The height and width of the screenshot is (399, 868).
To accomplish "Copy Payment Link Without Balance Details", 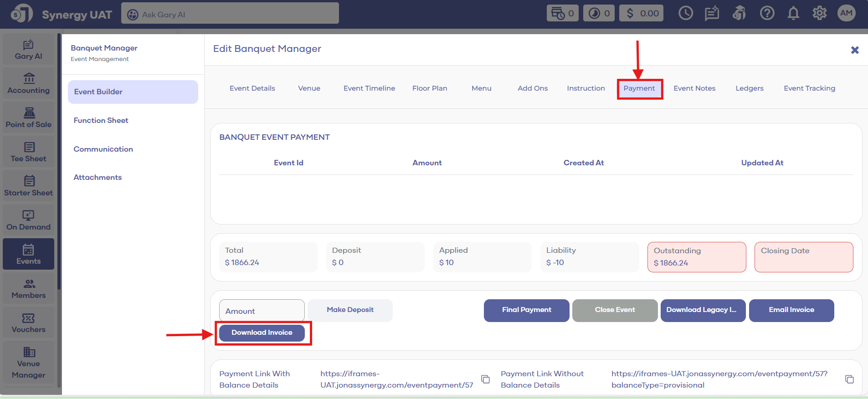I will tap(849, 379).
